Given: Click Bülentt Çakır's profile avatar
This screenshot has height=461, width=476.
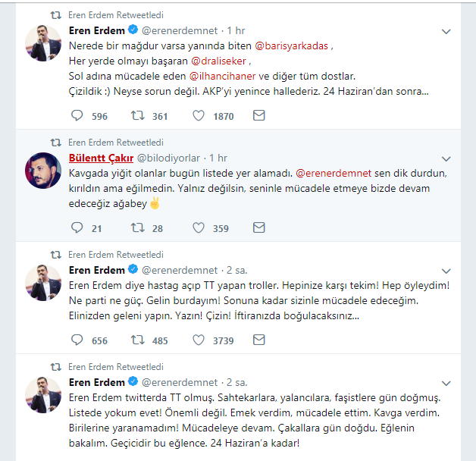Looking at the screenshot, I should pyautogui.click(x=44, y=170).
